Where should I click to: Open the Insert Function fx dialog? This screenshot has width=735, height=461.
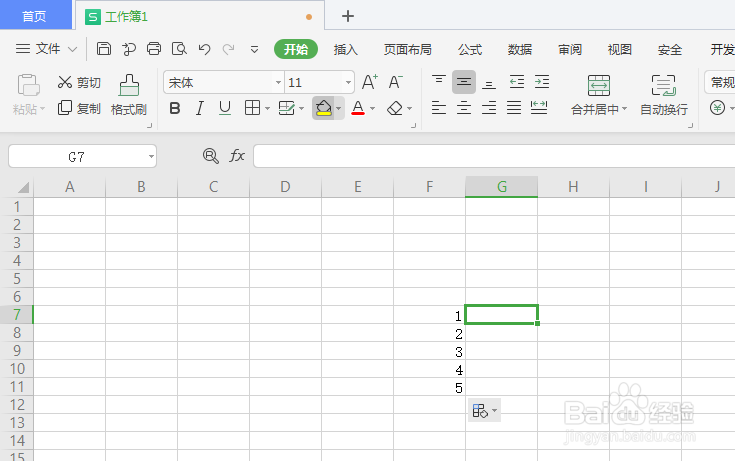[x=237, y=156]
